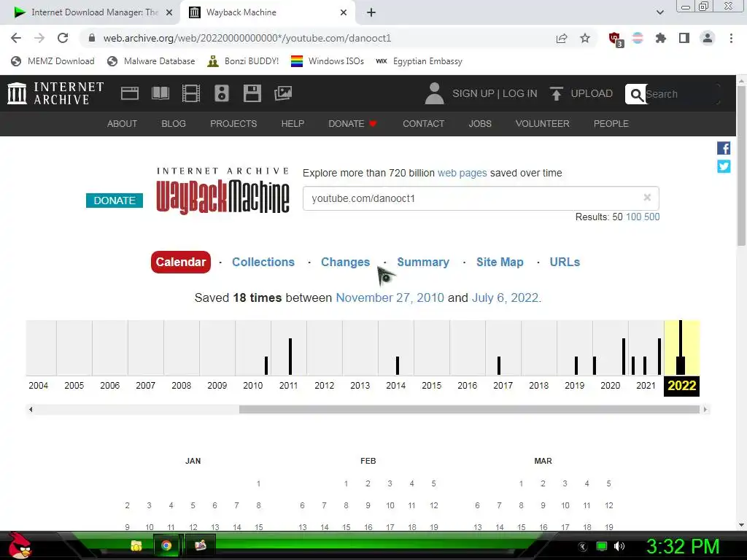The image size is (747, 560).
Task: Open the Internet Archive web section icon
Action: coord(130,93)
